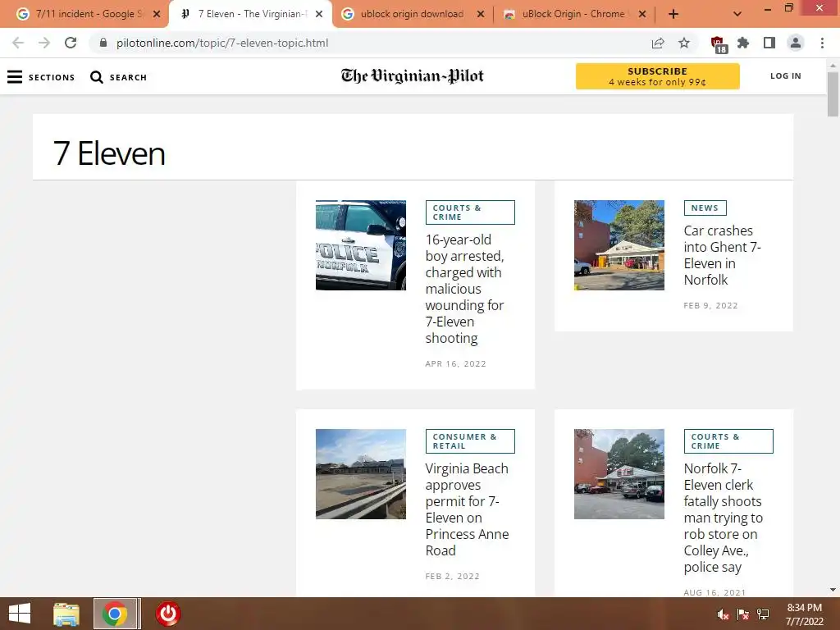Click the scrollbar down arrow
The width and height of the screenshot is (840, 630).
point(833,590)
